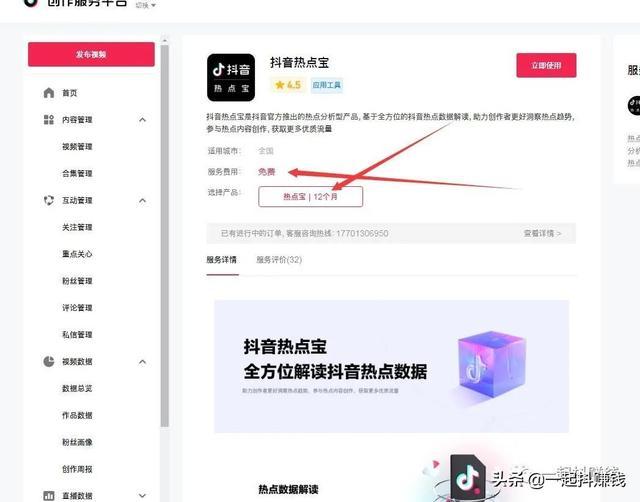This screenshot has width=640, height=502.
Task: Click the 立即使用 button
Action: (x=546, y=65)
